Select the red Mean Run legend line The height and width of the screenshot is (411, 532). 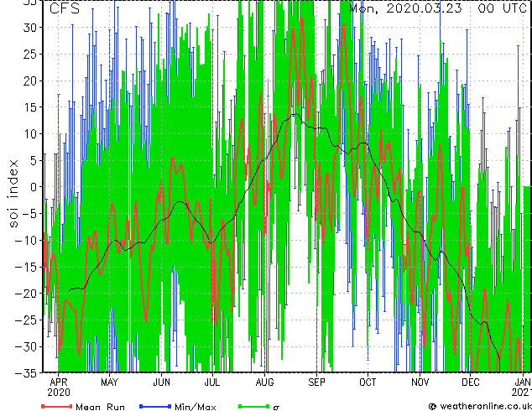point(56,406)
